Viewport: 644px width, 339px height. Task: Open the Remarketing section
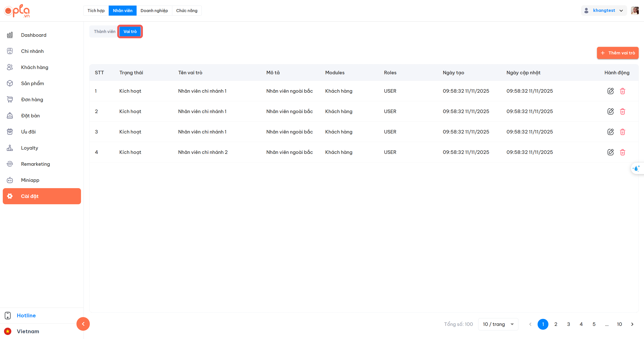click(x=35, y=164)
